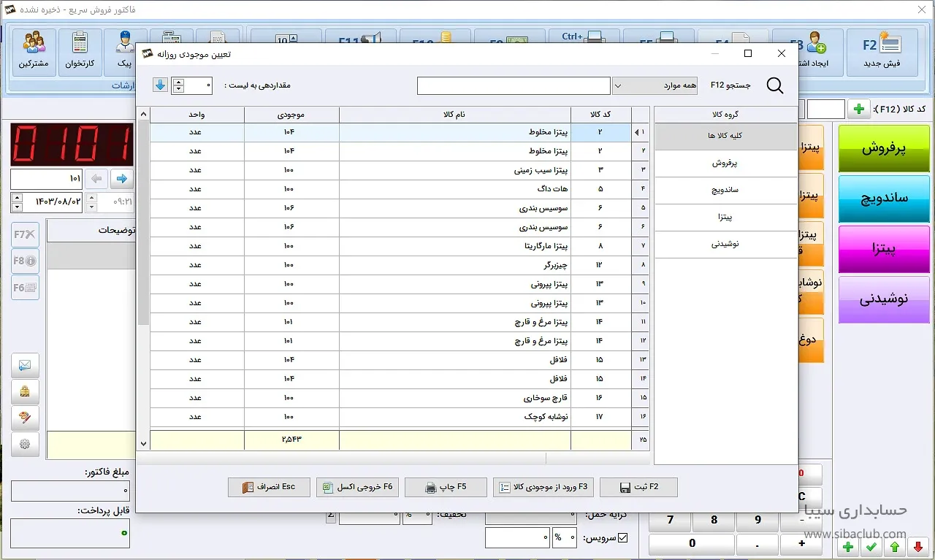Click the envelope message icon on left
This screenshot has width=935, height=560.
26,365
